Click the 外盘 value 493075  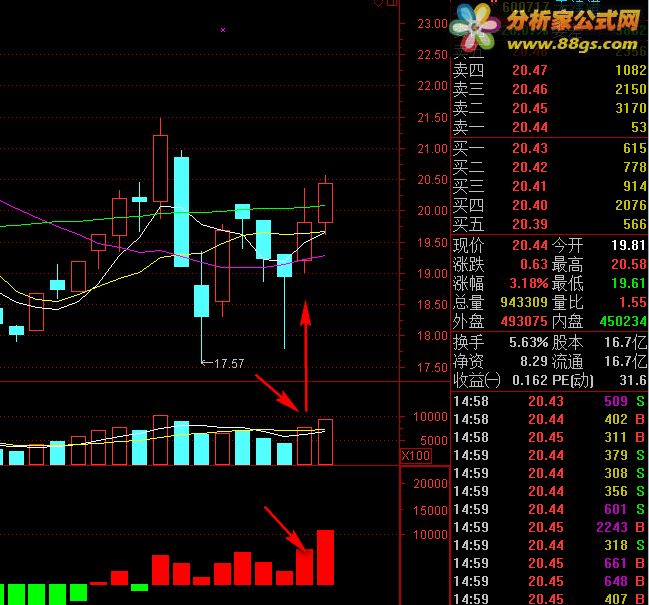pos(524,322)
